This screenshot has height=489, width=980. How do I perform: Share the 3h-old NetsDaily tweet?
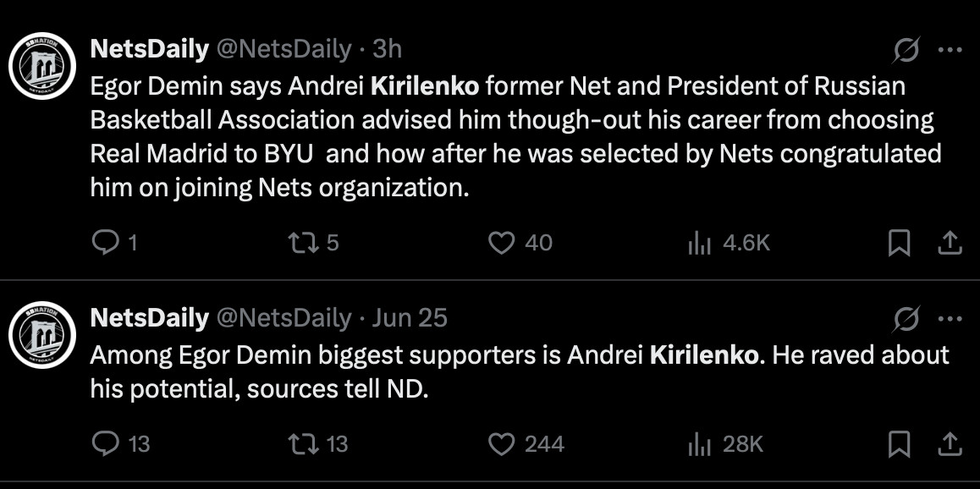950,244
